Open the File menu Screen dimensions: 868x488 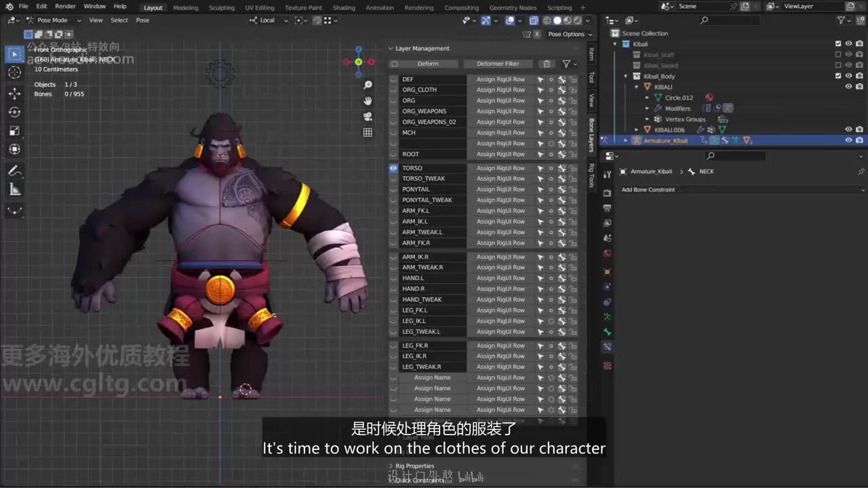23,7
